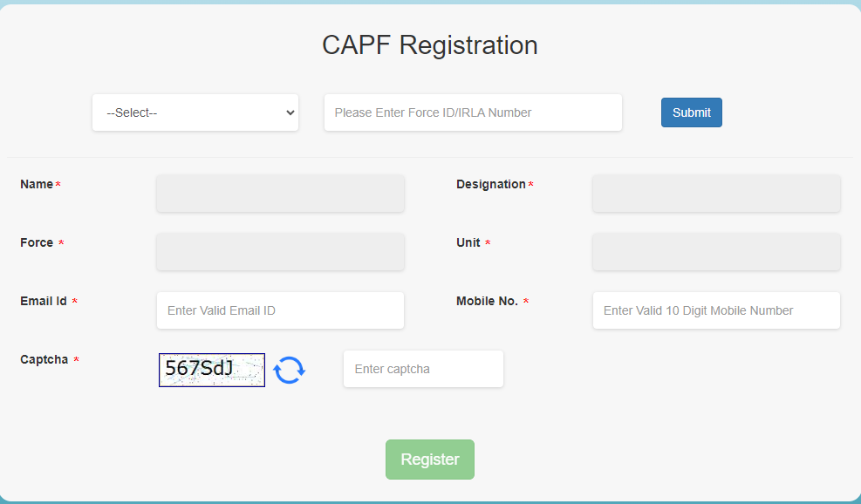861x504 pixels.
Task: Click the green Register button
Action: pyautogui.click(x=430, y=460)
